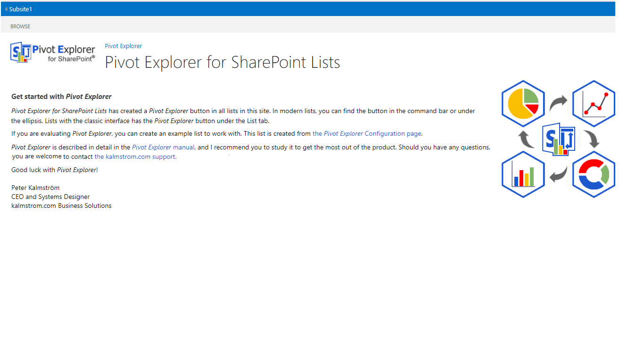The image size is (644, 362).
Task: Click the central logo in the chart diagram
Action: (559, 140)
